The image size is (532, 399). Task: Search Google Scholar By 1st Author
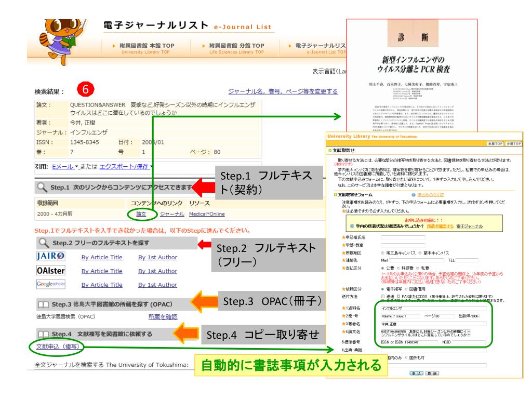pyautogui.click(x=158, y=285)
